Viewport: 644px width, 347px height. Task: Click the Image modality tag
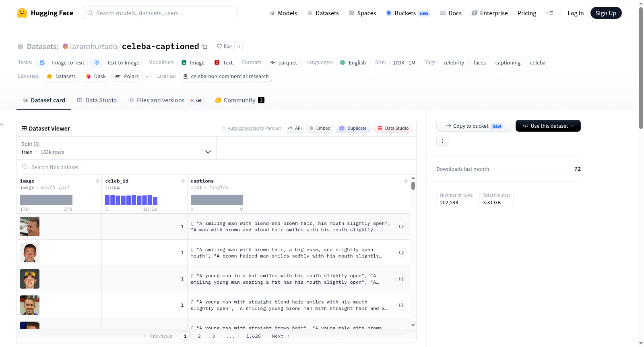coord(193,62)
